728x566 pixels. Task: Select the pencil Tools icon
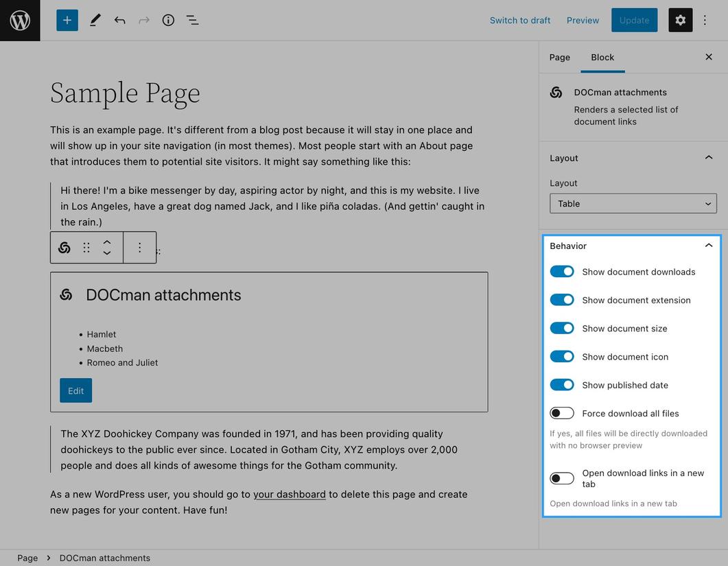click(x=95, y=21)
